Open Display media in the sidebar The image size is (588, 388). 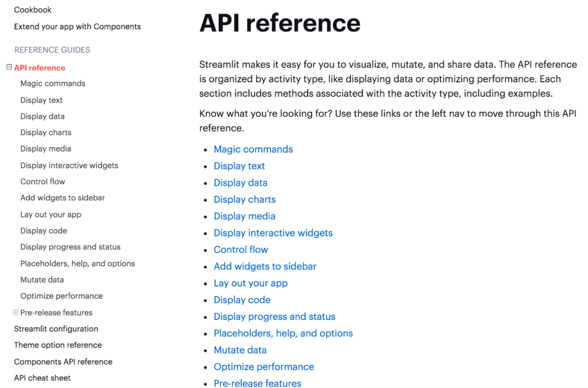coord(46,149)
